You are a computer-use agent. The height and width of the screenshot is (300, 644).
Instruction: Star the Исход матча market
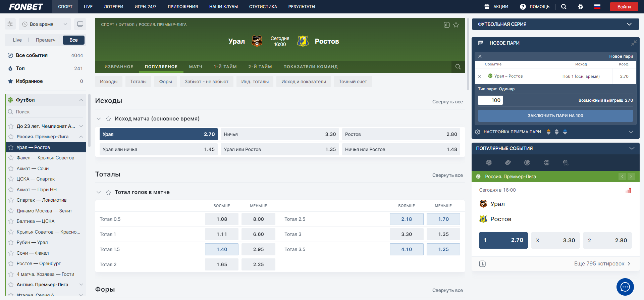click(108, 119)
